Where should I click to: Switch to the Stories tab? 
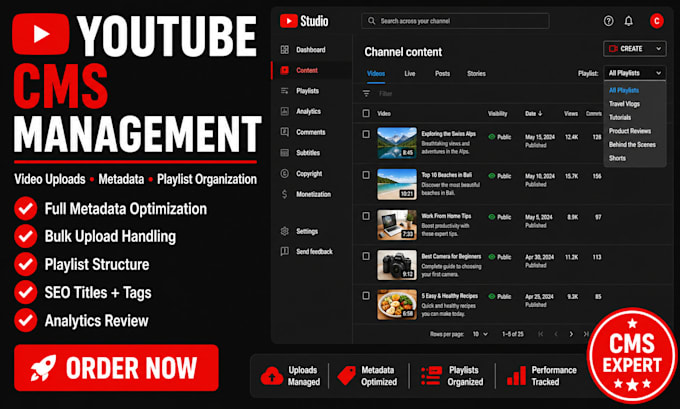(x=476, y=74)
